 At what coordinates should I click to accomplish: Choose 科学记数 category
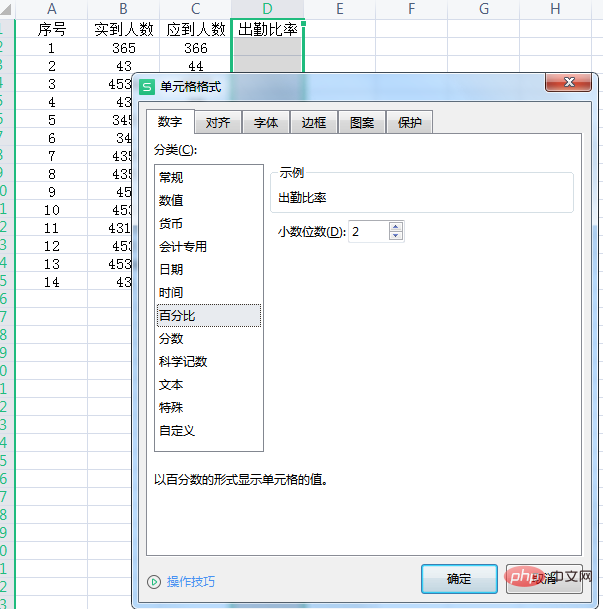209,362
